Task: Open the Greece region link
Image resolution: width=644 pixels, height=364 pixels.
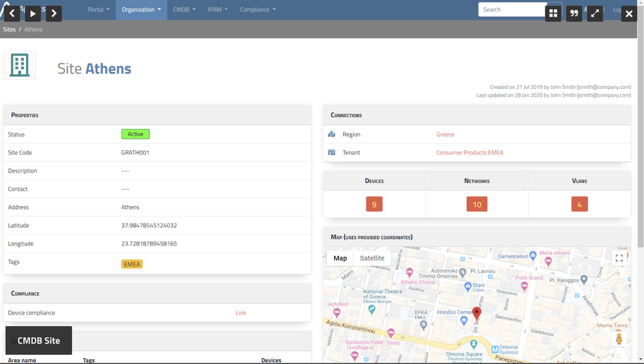Action: click(x=445, y=135)
